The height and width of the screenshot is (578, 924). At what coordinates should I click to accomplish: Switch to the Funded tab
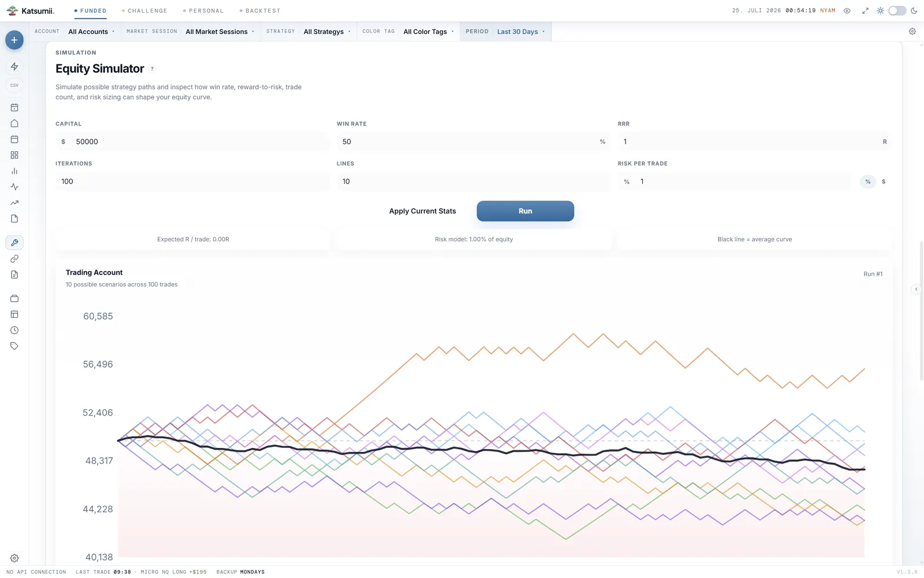[x=91, y=10]
